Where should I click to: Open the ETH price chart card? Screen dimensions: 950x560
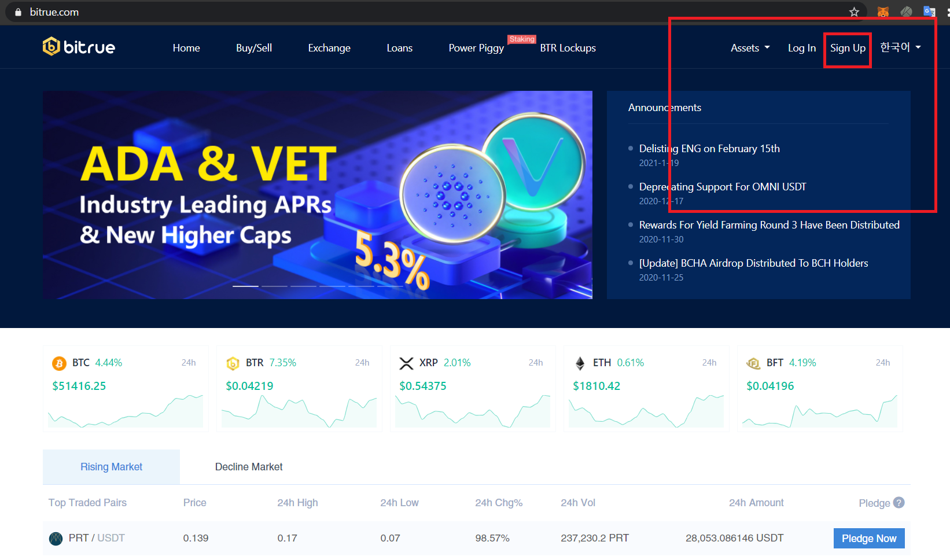click(x=646, y=389)
